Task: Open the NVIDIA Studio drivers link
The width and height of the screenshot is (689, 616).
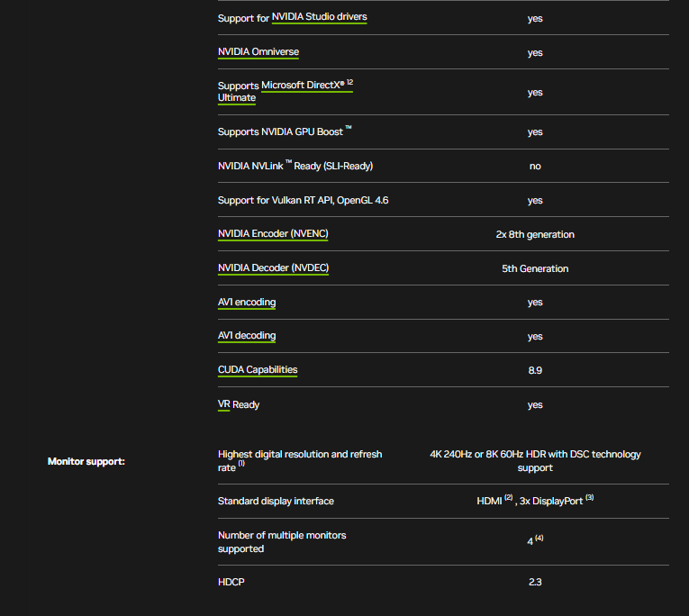Action: pos(319,17)
